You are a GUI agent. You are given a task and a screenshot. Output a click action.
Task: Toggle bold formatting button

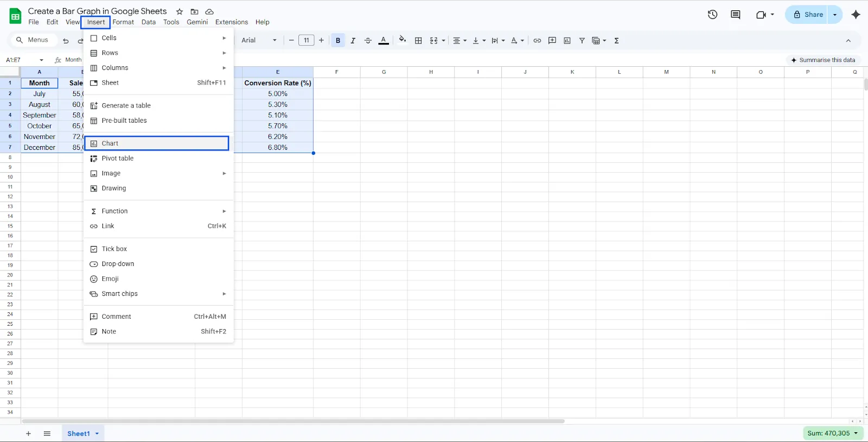pos(338,41)
